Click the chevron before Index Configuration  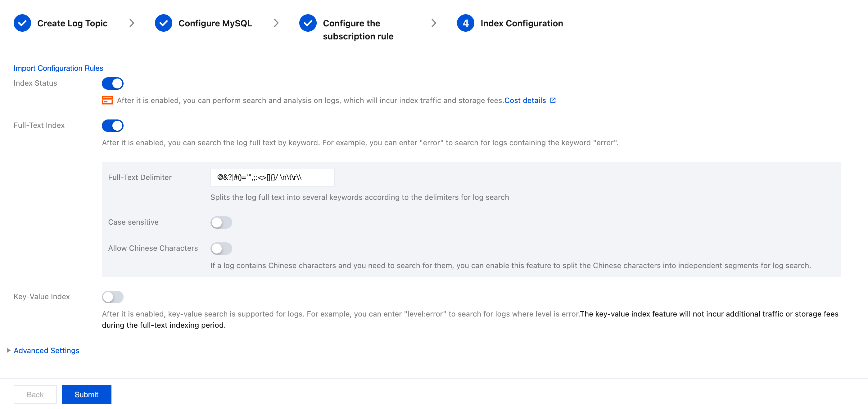point(434,23)
